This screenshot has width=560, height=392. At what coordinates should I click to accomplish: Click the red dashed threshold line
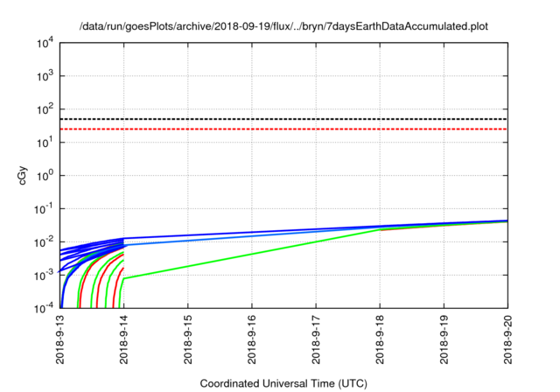coord(283,129)
